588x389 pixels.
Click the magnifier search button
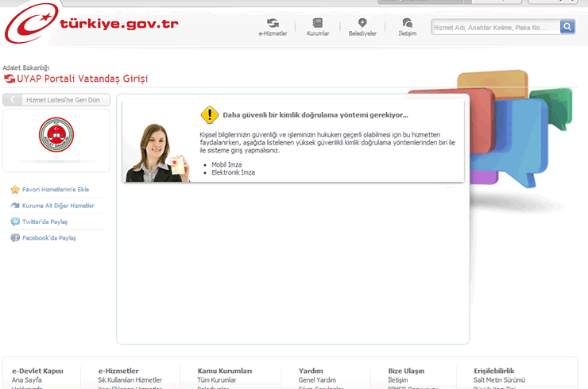tap(567, 27)
